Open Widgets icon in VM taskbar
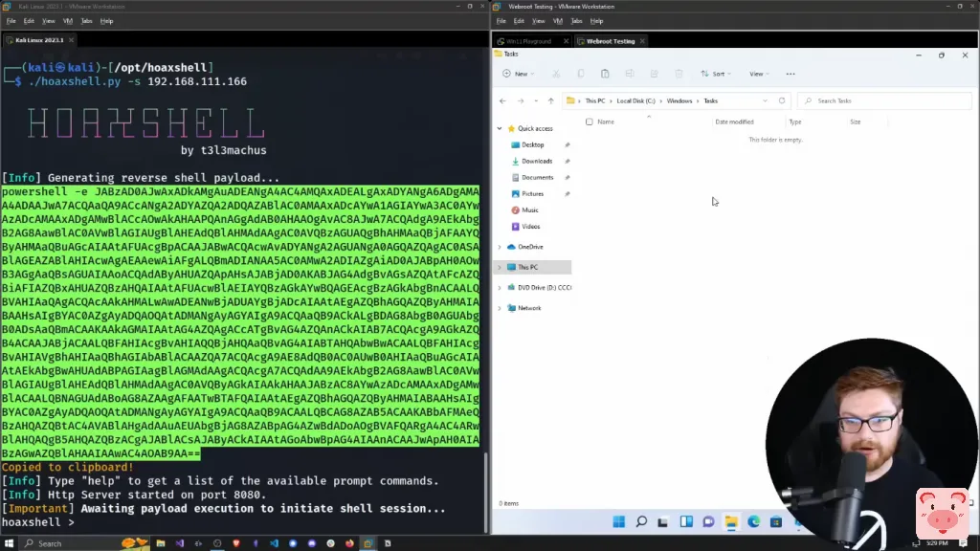 (686, 521)
